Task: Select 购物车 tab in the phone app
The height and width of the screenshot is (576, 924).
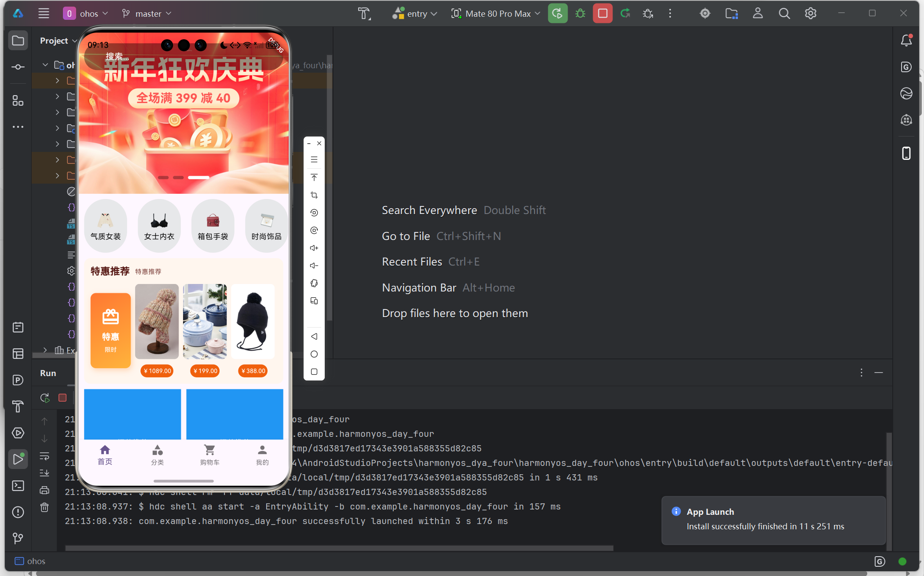Action: 209,455
